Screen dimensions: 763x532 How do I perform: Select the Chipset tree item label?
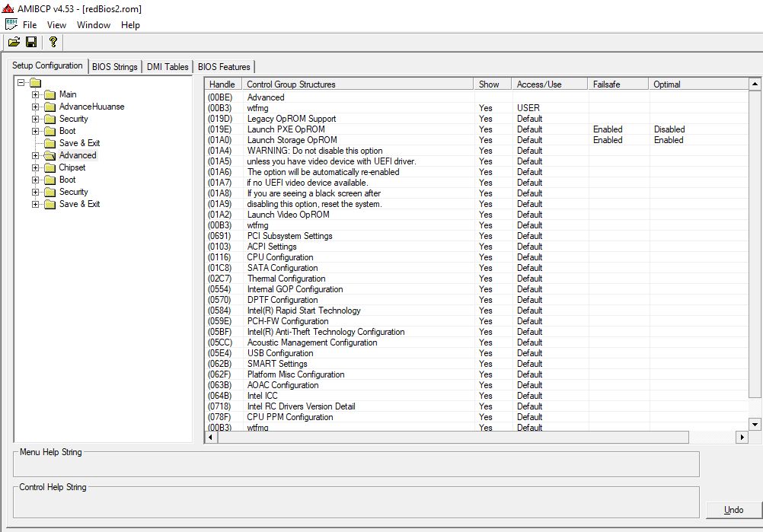(x=72, y=167)
